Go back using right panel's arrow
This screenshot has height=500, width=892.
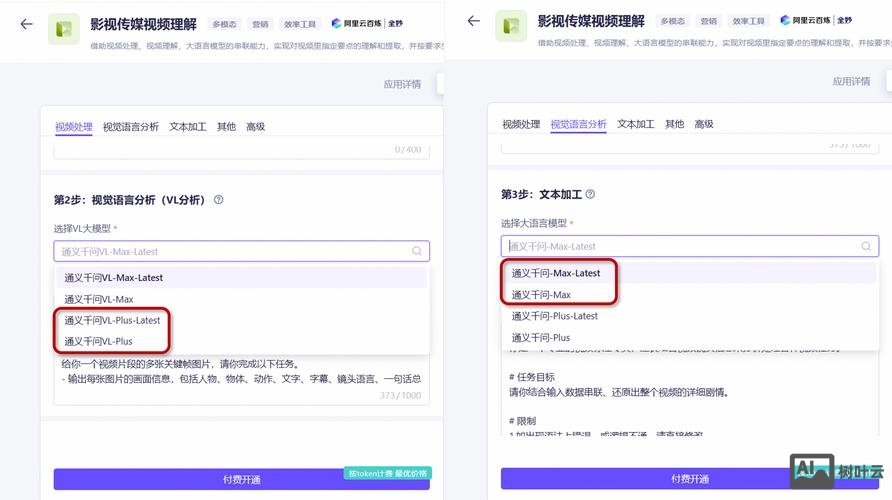(x=473, y=21)
